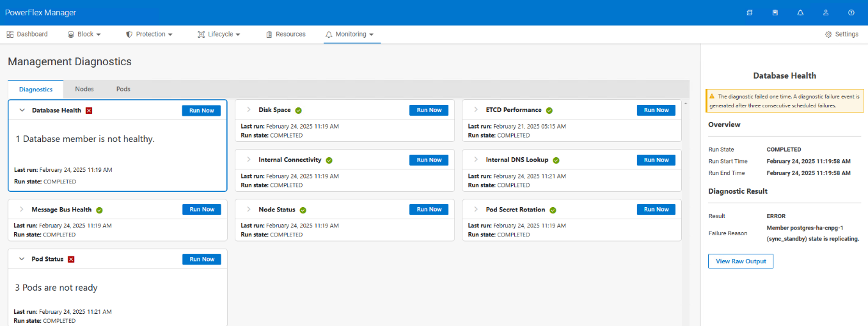Image resolution: width=868 pixels, height=326 pixels.
Task: Open Settings in the navigation bar
Action: [x=842, y=35]
